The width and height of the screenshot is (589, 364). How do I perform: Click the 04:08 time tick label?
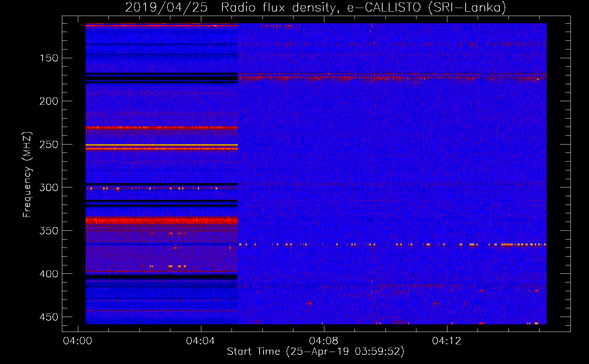click(x=324, y=341)
